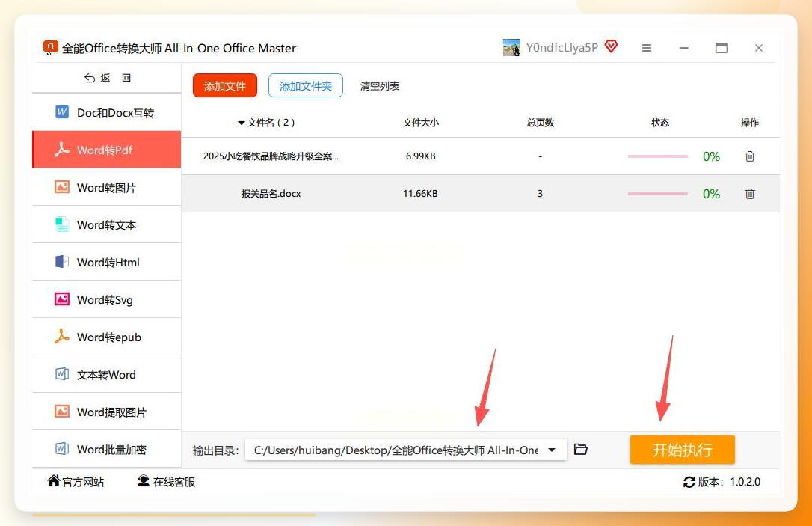Click the Word转epub icon
The width and height of the screenshot is (812, 526).
coord(61,337)
